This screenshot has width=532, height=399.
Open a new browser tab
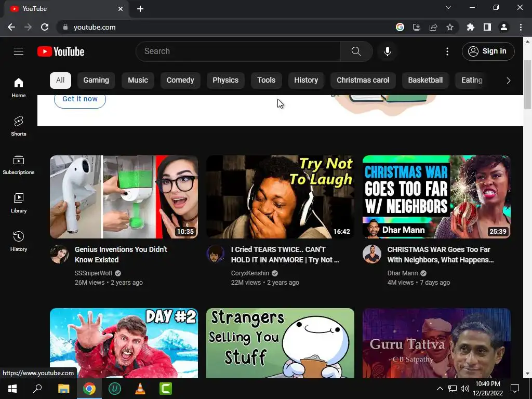[x=140, y=9]
